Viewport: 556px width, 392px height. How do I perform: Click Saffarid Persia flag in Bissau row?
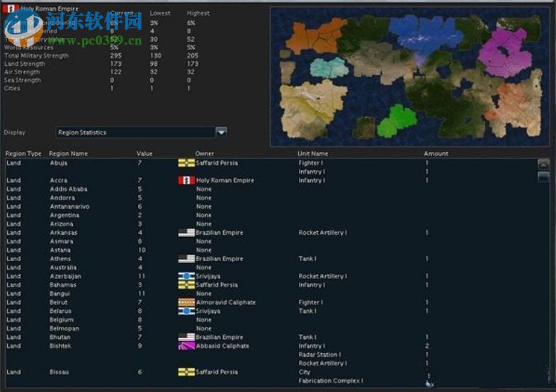(x=186, y=371)
